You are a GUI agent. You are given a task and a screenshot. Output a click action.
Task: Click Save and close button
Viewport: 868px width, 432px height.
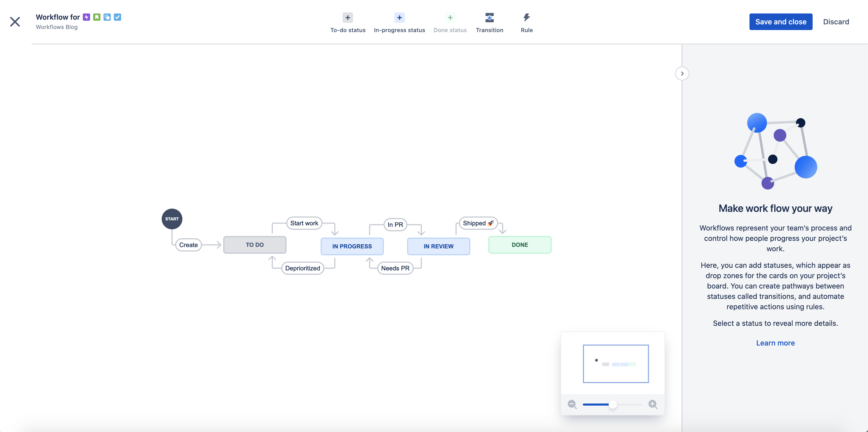point(781,21)
